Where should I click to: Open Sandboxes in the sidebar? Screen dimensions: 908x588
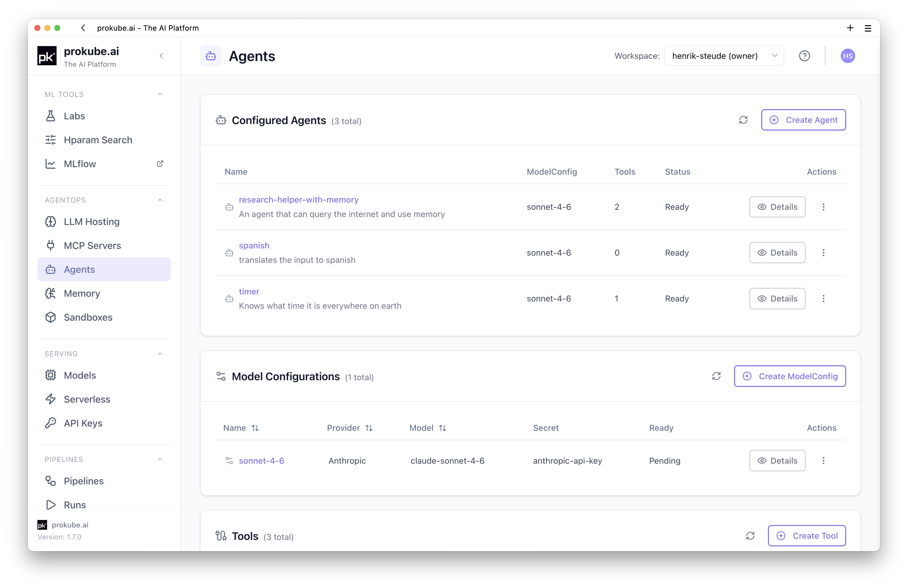[104, 317]
